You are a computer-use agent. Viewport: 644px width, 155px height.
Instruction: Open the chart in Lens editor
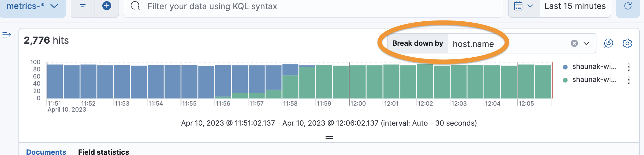pos(608,43)
